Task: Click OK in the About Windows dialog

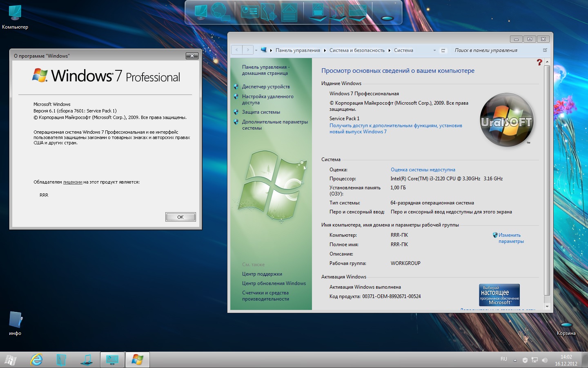Action: click(x=180, y=217)
